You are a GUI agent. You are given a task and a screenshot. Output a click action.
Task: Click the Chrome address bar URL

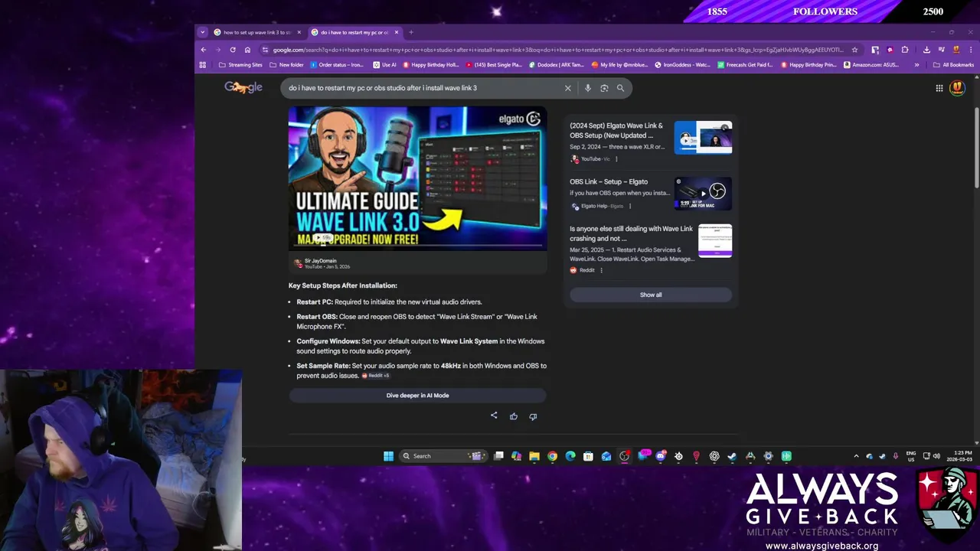tap(557, 50)
